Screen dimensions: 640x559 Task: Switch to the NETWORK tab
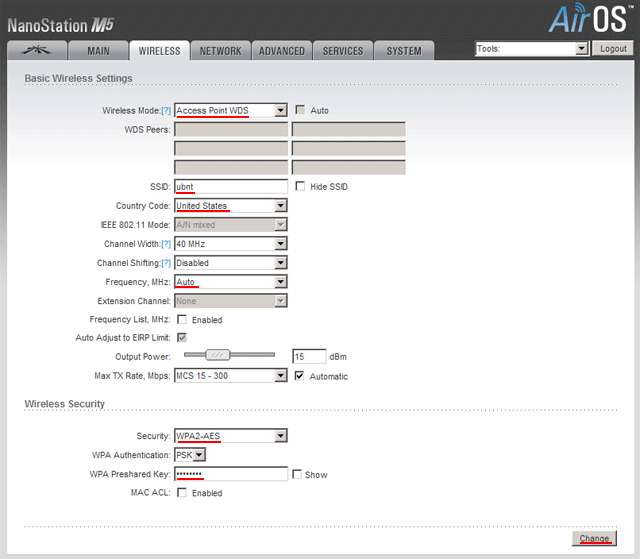click(x=220, y=51)
